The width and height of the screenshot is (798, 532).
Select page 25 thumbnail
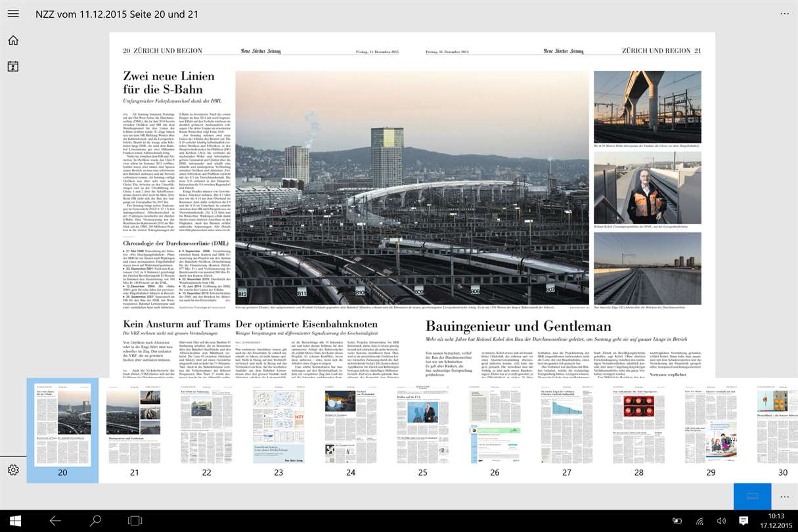click(x=422, y=430)
